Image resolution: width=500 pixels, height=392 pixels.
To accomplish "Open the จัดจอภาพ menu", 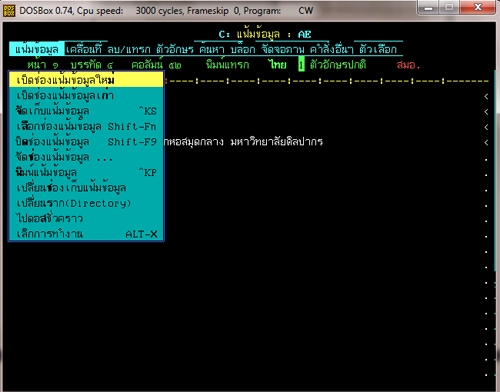I will [x=283, y=49].
